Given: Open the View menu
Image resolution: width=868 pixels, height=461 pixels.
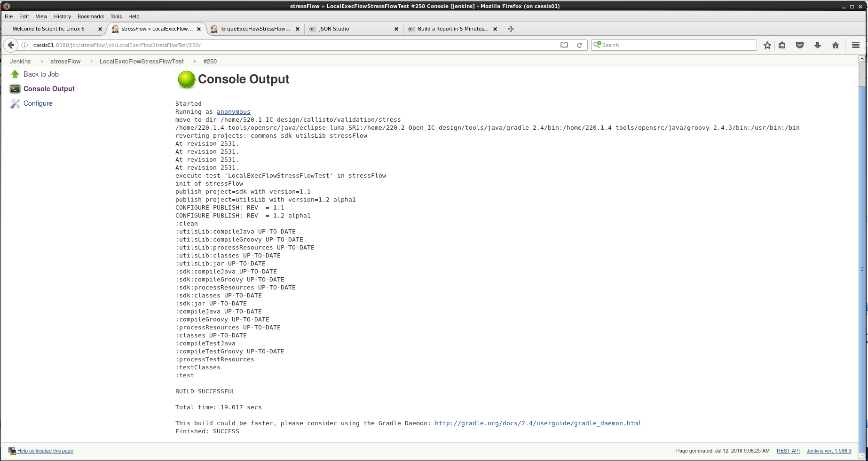Looking at the screenshot, I should 41,16.
